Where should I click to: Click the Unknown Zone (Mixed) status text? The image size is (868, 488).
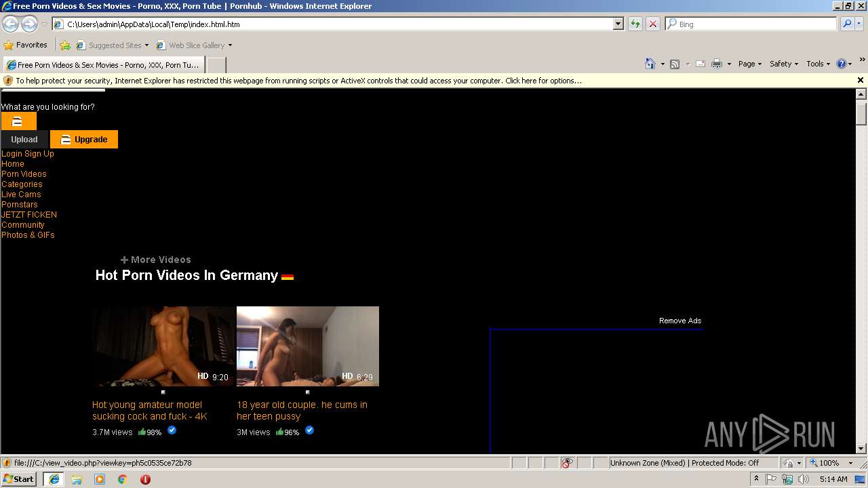(x=685, y=463)
